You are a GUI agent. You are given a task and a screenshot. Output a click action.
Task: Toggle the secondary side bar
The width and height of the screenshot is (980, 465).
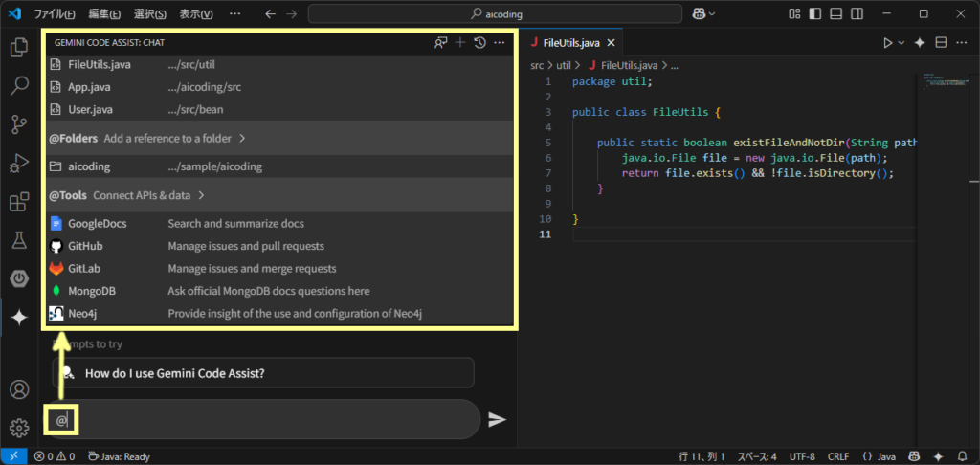(x=857, y=13)
